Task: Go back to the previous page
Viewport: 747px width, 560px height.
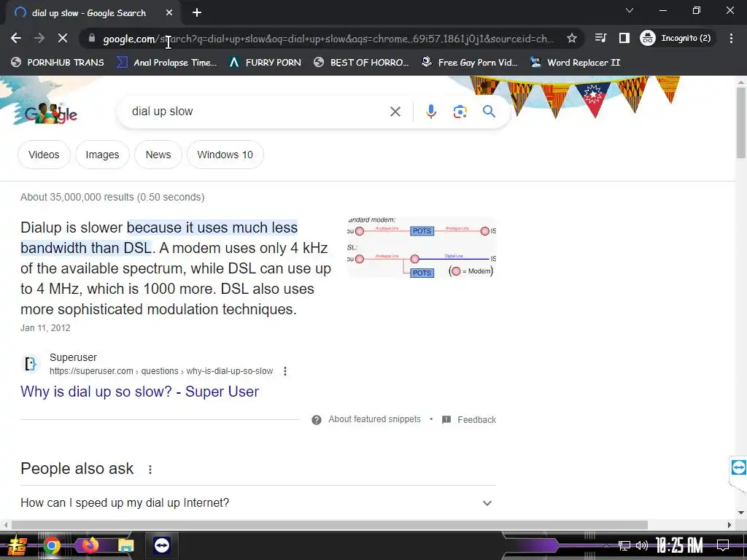Action: tap(16, 38)
